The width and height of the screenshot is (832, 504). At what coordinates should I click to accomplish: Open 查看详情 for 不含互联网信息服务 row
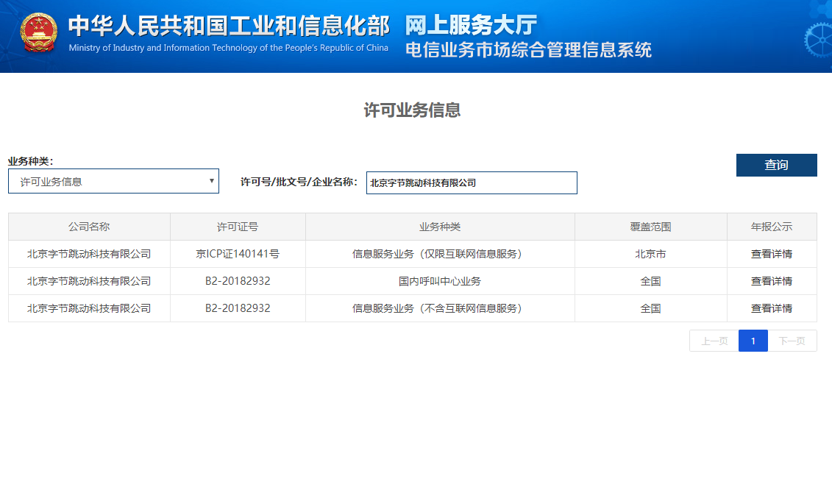(771, 308)
